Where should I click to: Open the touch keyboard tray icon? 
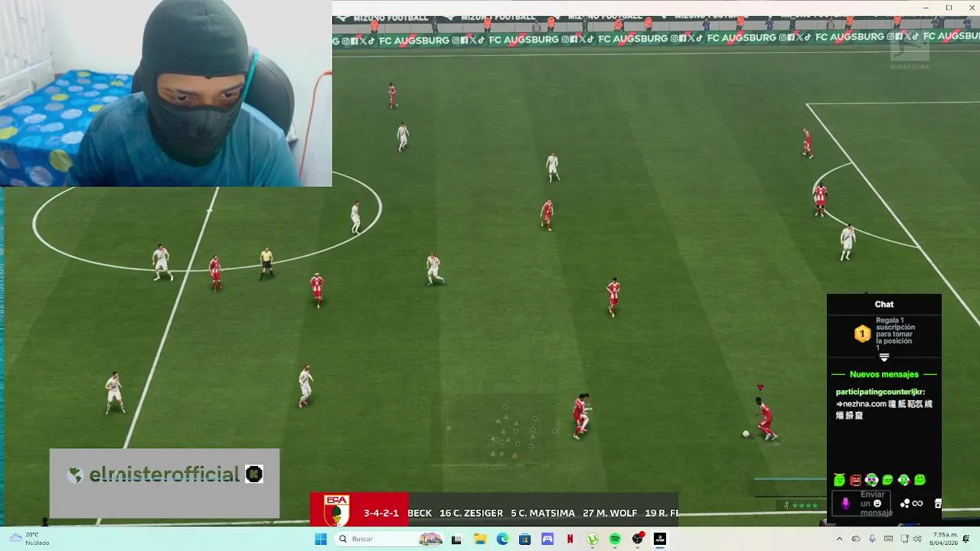pos(888,539)
